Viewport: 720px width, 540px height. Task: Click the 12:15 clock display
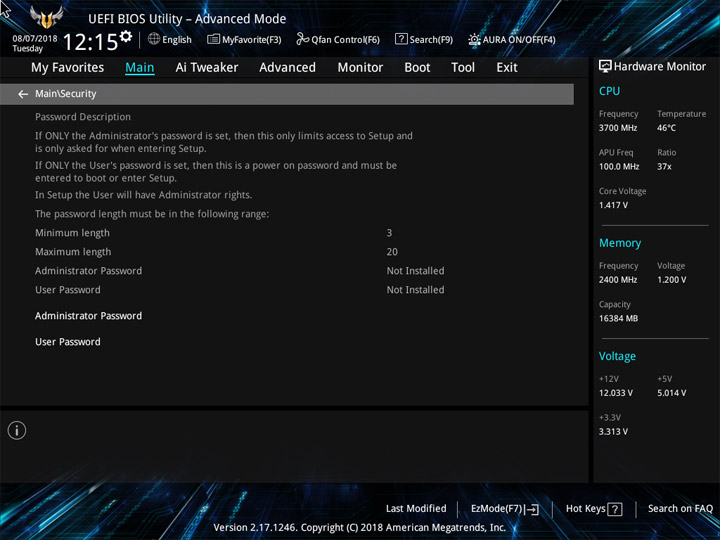click(x=90, y=42)
